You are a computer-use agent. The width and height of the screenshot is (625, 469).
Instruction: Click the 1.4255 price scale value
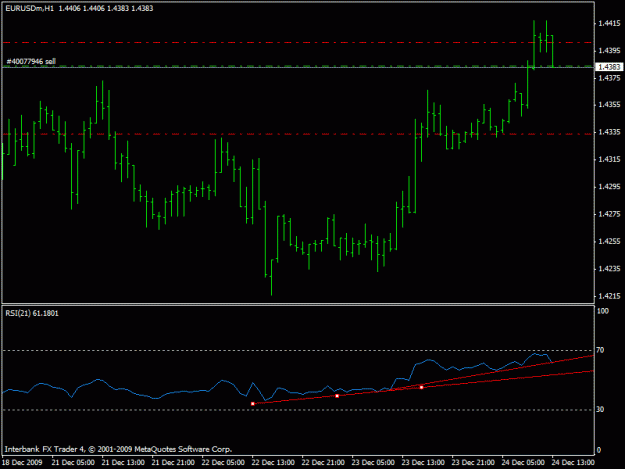609,241
